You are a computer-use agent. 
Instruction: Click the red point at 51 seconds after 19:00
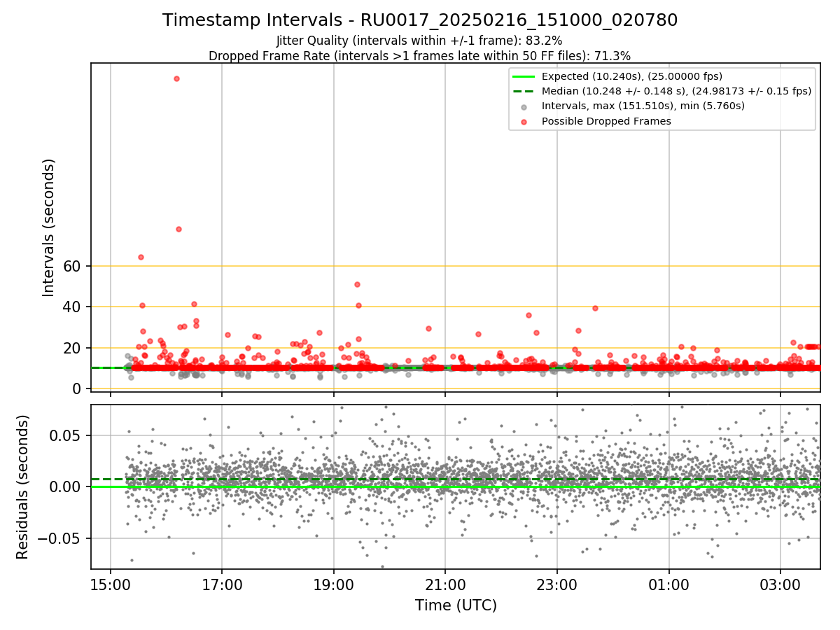click(357, 284)
